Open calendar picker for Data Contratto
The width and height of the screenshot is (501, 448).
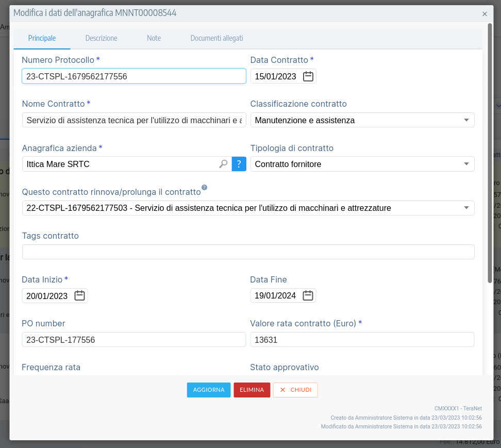[308, 76]
